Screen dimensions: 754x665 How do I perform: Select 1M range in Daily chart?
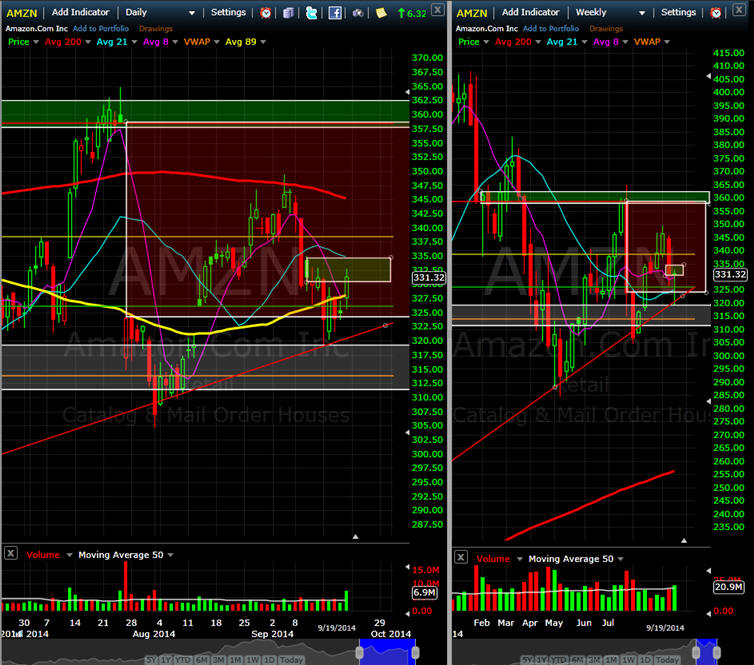pos(235,660)
